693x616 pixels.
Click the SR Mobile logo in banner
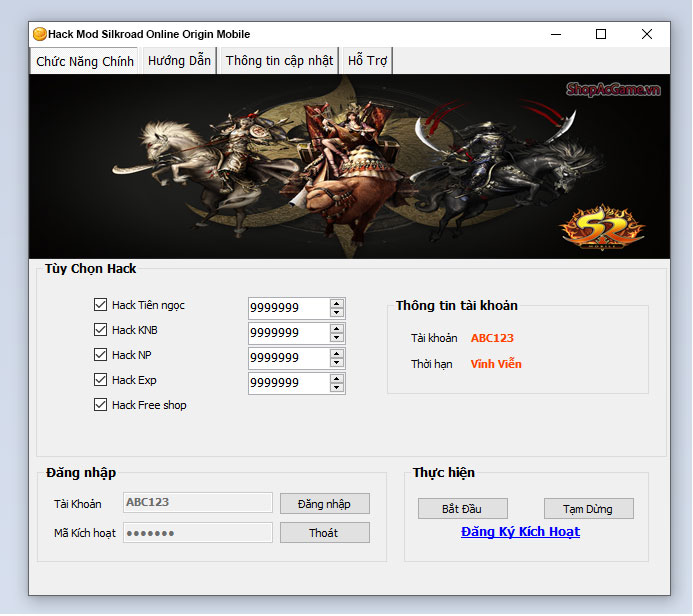(x=602, y=228)
